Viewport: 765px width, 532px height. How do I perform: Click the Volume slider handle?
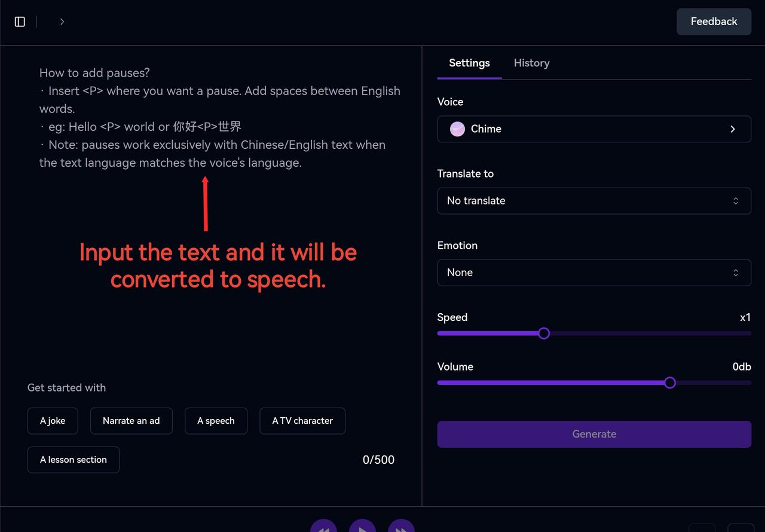tap(670, 383)
